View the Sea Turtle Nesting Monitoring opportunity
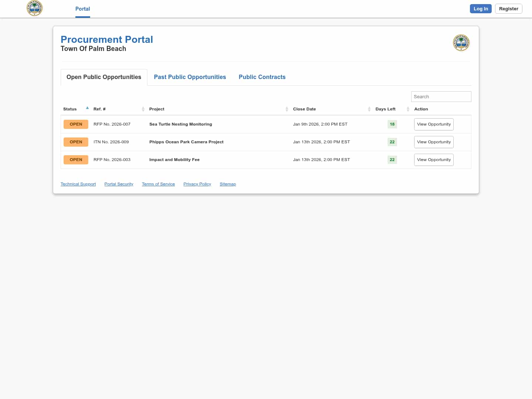The height and width of the screenshot is (399, 532). [x=434, y=124]
